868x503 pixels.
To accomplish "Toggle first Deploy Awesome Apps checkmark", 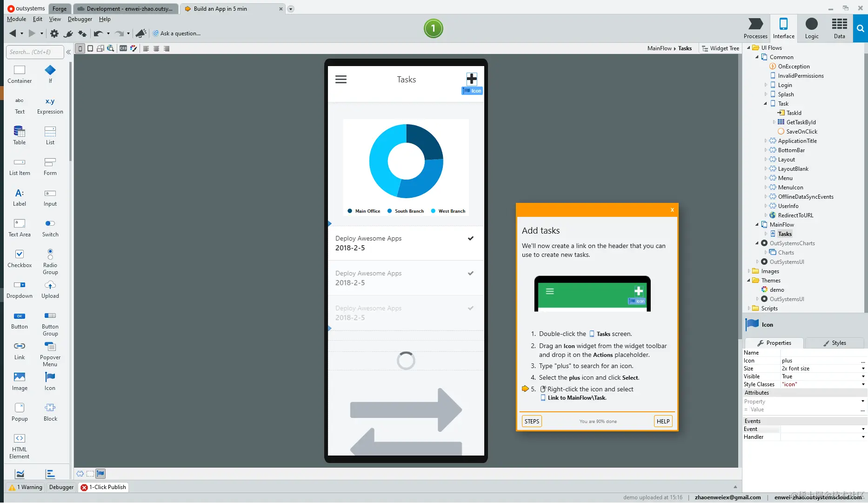I will click(471, 238).
